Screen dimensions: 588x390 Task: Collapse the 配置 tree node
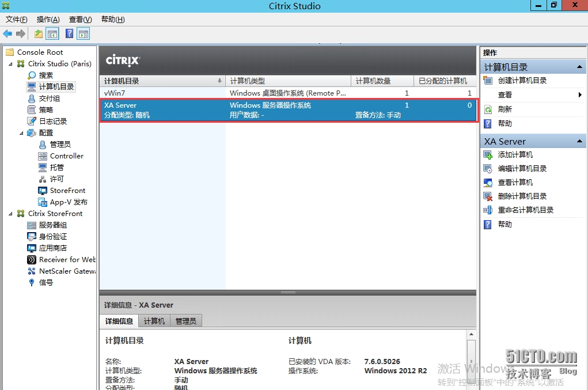pos(21,133)
